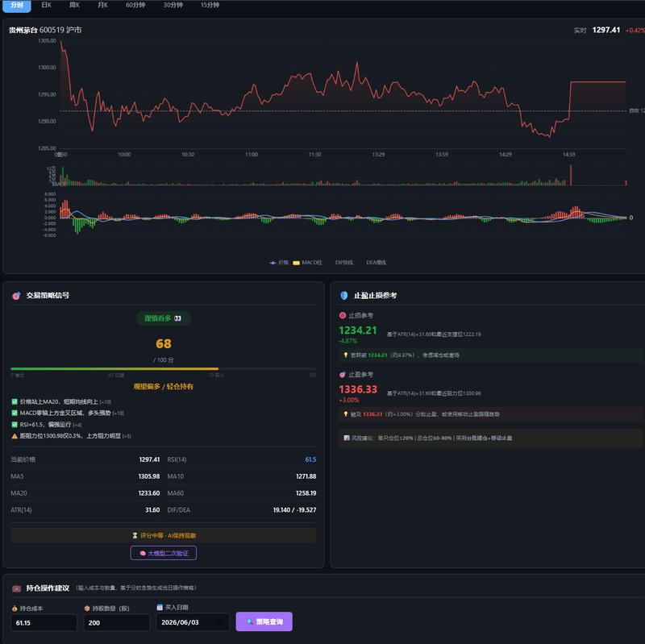Click the target icon beside 止盈参考
Screen dimensions: 645x644
tap(342, 375)
